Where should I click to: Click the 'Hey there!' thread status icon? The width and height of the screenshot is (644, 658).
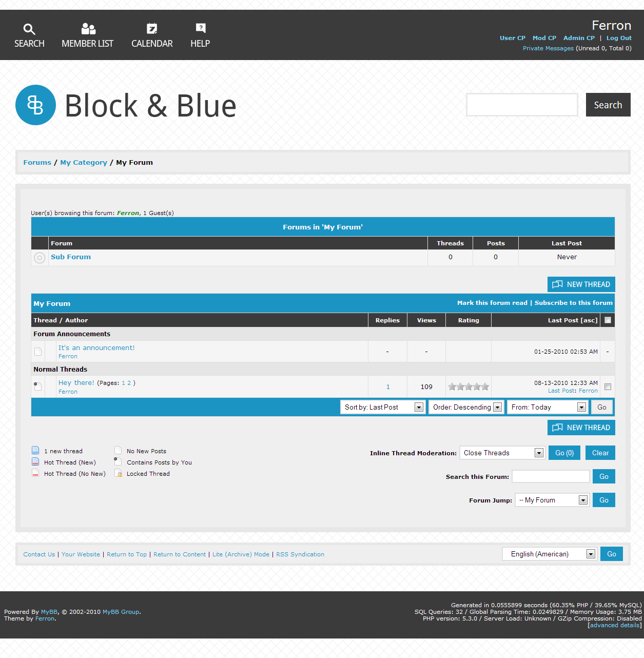[x=38, y=386]
